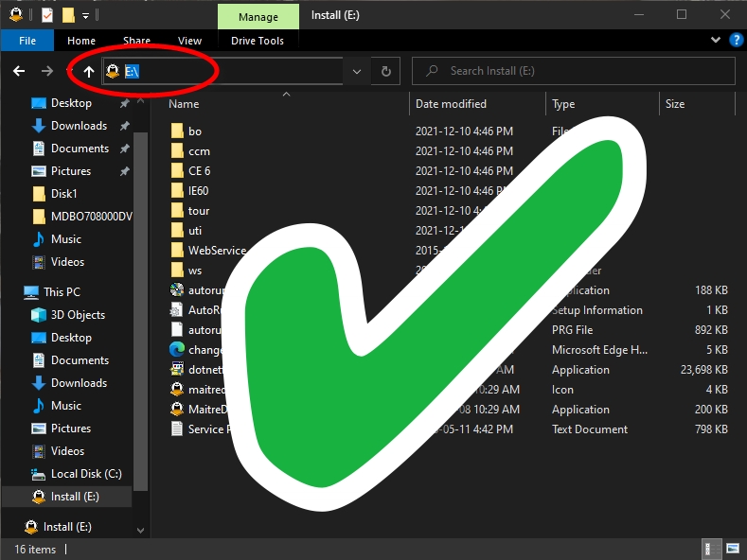Click the navigation pane scroll down arrow

(141, 531)
